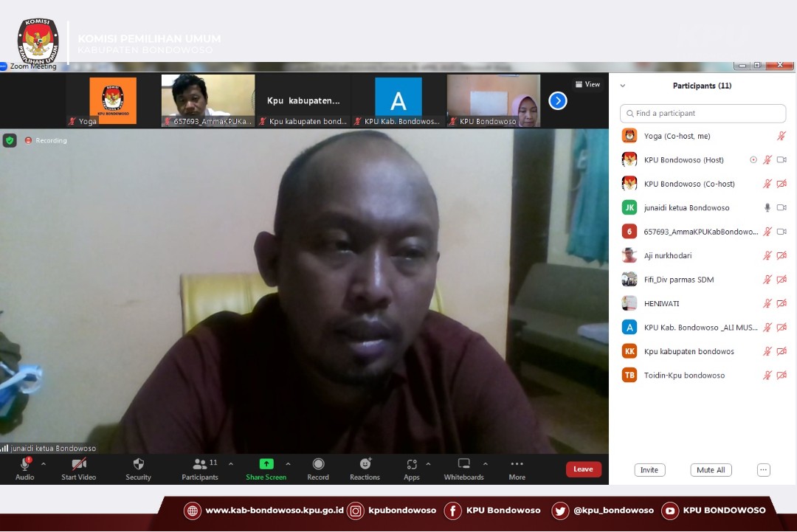Open the Security shield icon

[x=138, y=464]
